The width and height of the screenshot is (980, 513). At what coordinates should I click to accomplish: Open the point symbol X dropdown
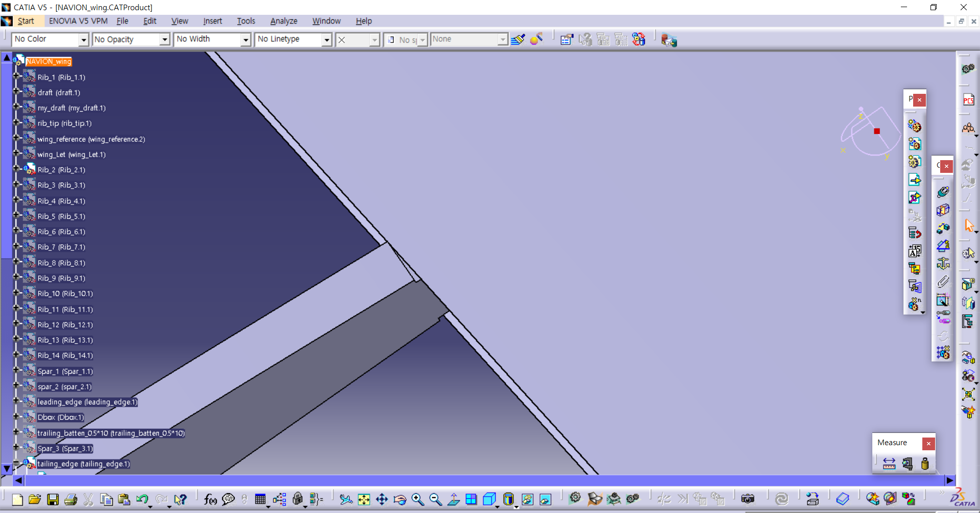pos(375,39)
